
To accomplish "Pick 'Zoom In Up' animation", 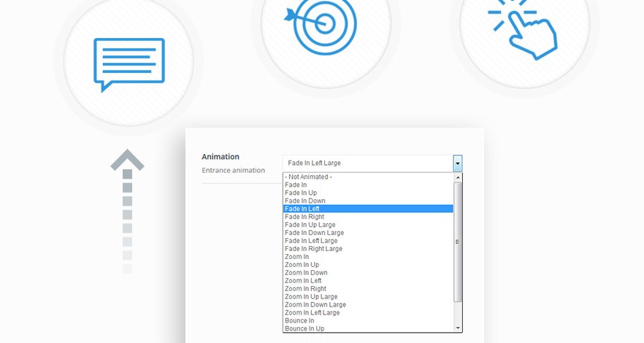I will pyautogui.click(x=368, y=265).
